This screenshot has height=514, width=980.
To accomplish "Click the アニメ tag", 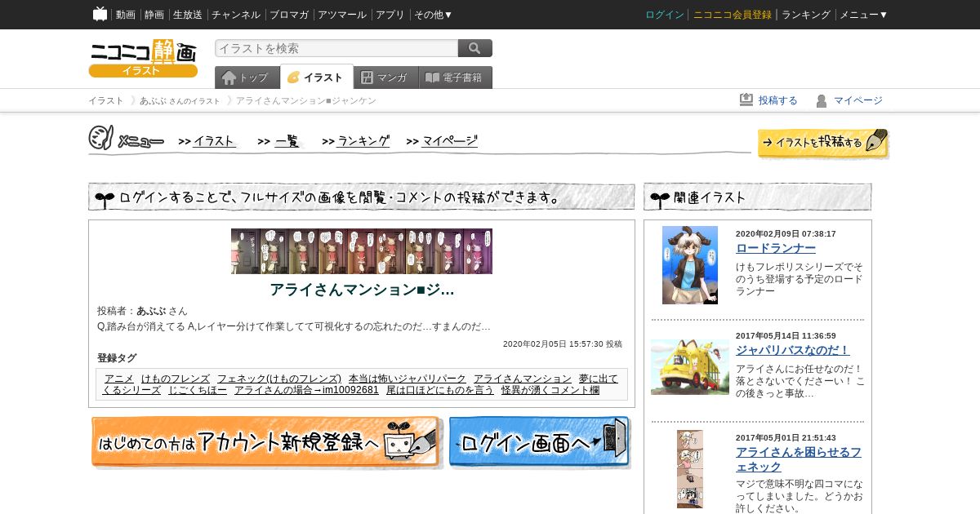I will (119, 379).
